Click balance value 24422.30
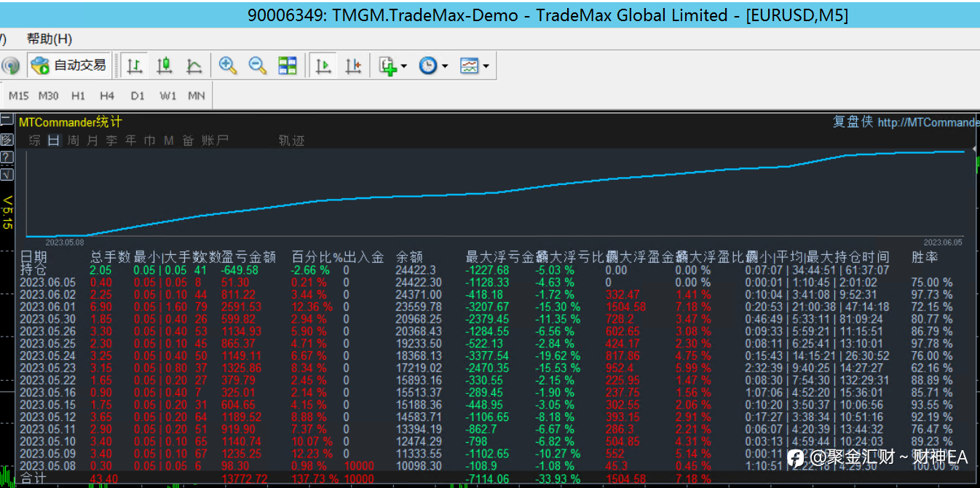980x488 pixels. pyautogui.click(x=419, y=283)
